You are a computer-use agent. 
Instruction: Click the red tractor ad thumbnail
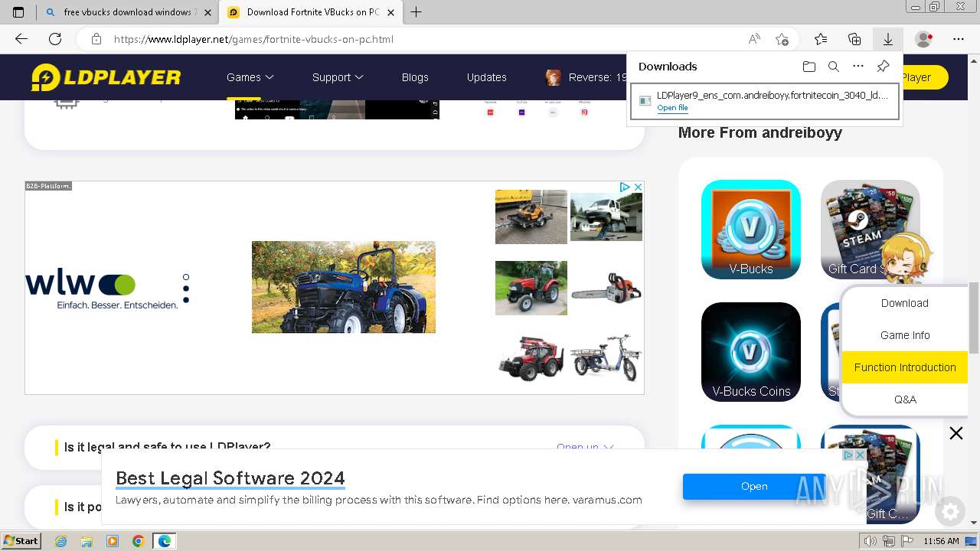[x=531, y=288]
